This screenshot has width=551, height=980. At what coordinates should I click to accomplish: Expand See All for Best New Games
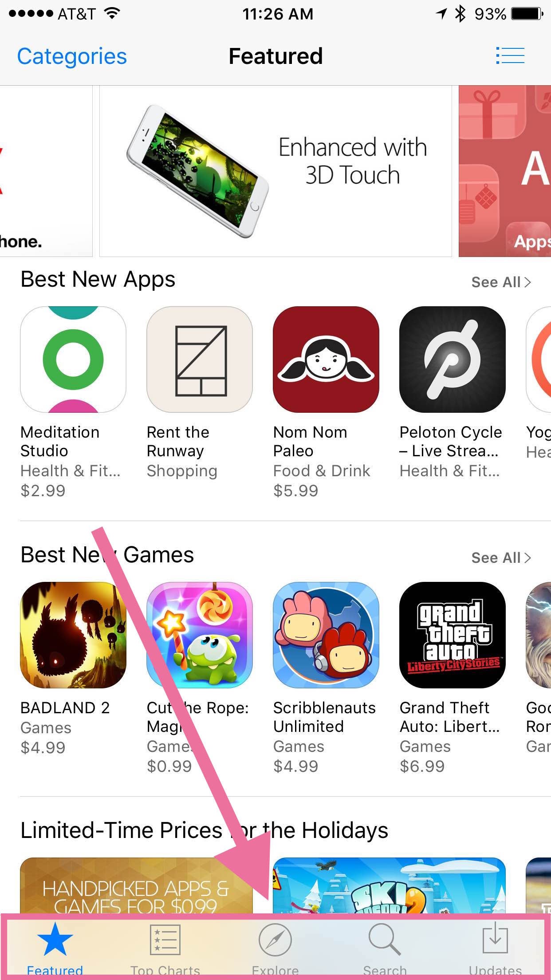501,558
